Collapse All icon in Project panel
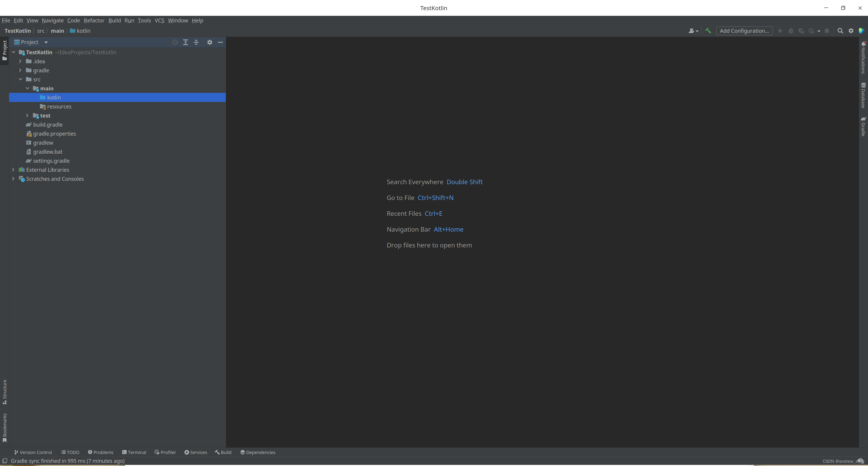Image resolution: width=868 pixels, height=466 pixels. [x=196, y=42]
